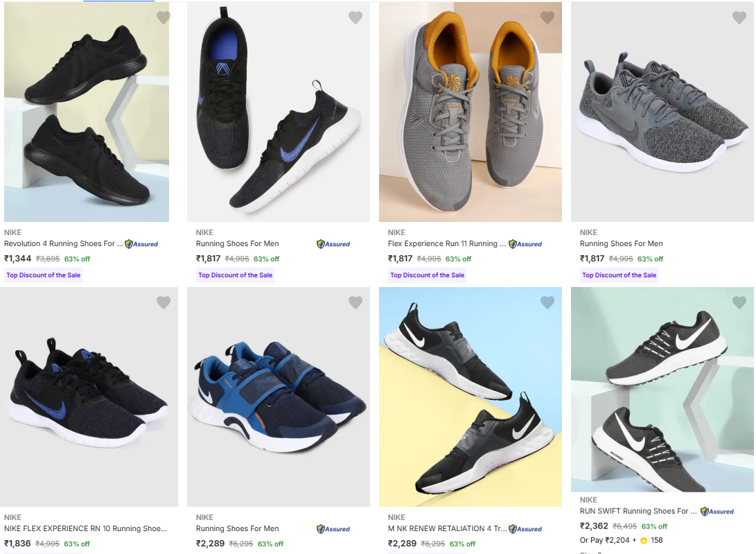This screenshot has height=554, width=756.
Task: Favorite the Flex Experience Run 11 shoes
Action: (547, 18)
